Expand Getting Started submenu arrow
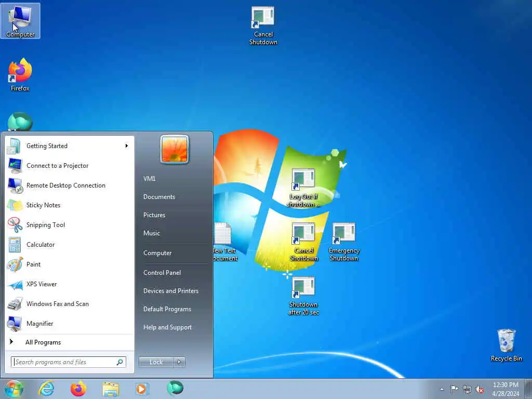Image resolution: width=532 pixels, height=399 pixels. (127, 146)
